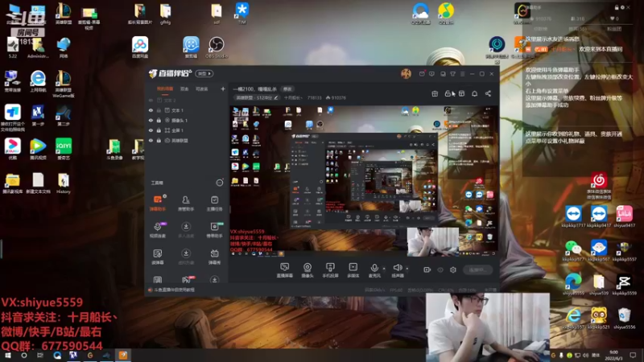Open the hamburger menu in title bar
The image size is (644, 362).
point(462,74)
